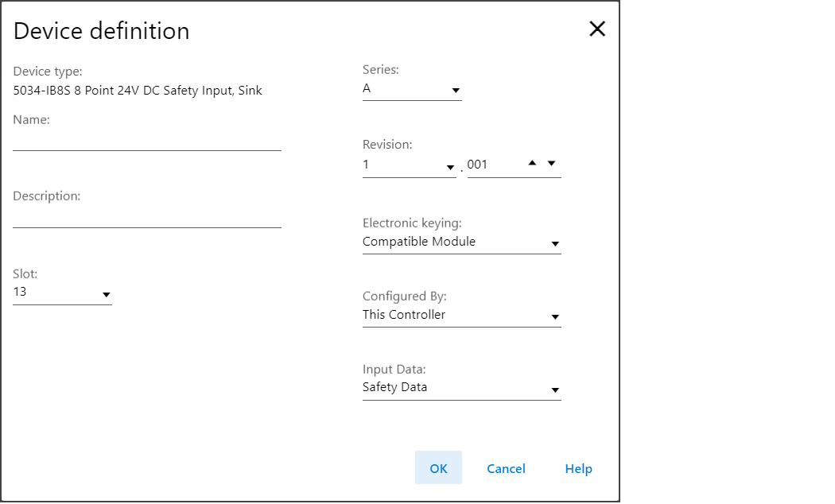Click the Safety Data value text
Image resolution: width=835 pixels, height=504 pixels.
point(394,388)
